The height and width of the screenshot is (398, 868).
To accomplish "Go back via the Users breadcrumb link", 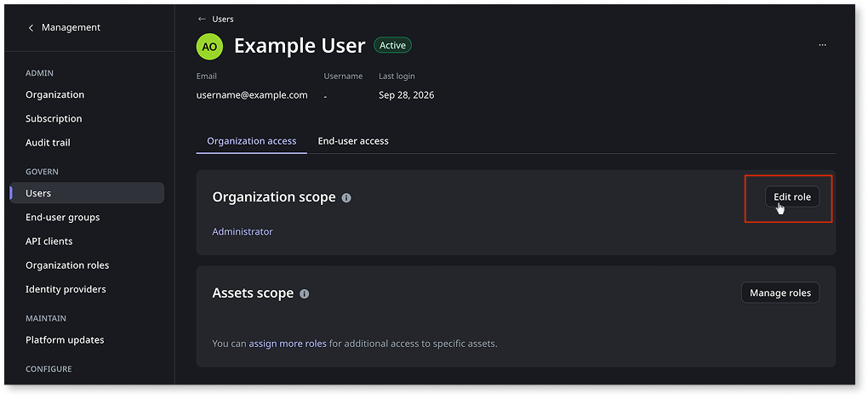I will [x=223, y=19].
